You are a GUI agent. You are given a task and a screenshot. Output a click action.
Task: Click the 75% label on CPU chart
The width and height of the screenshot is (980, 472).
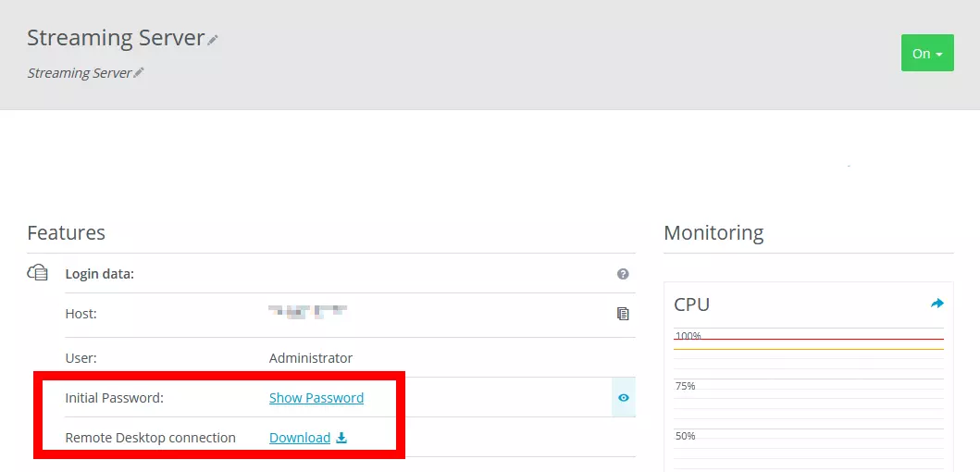click(x=686, y=386)
